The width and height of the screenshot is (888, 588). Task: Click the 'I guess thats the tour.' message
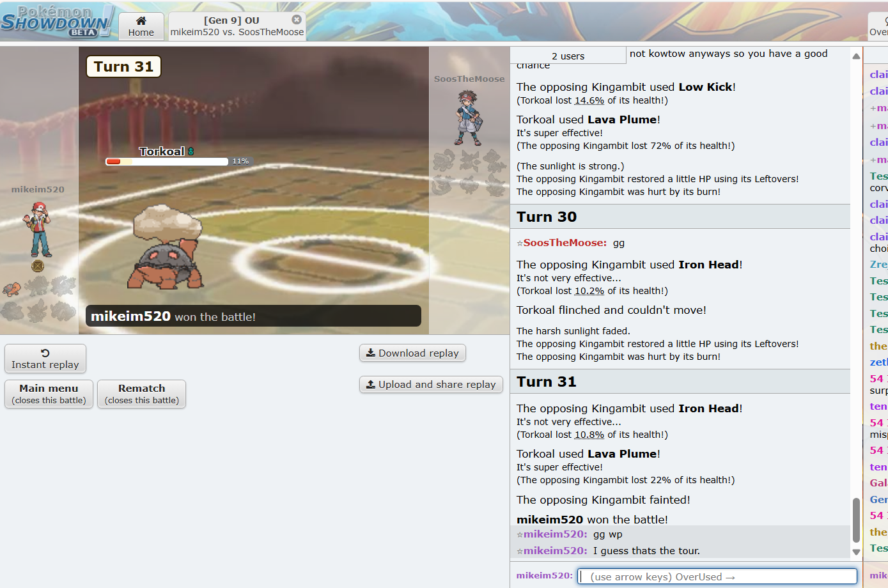coord(646,551)
